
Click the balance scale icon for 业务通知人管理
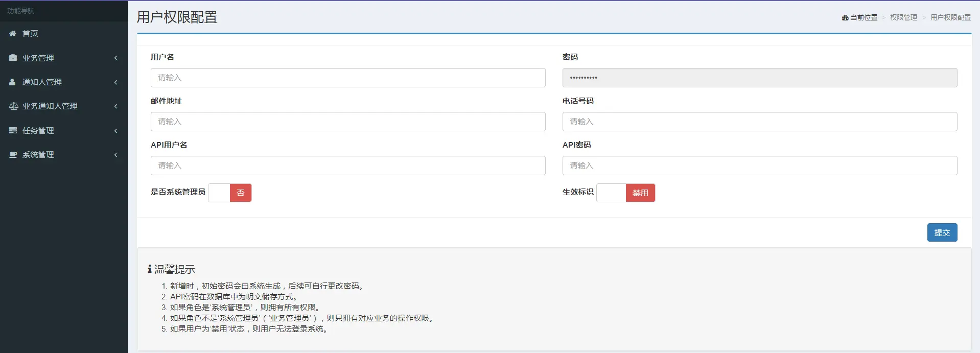point(14,106)
